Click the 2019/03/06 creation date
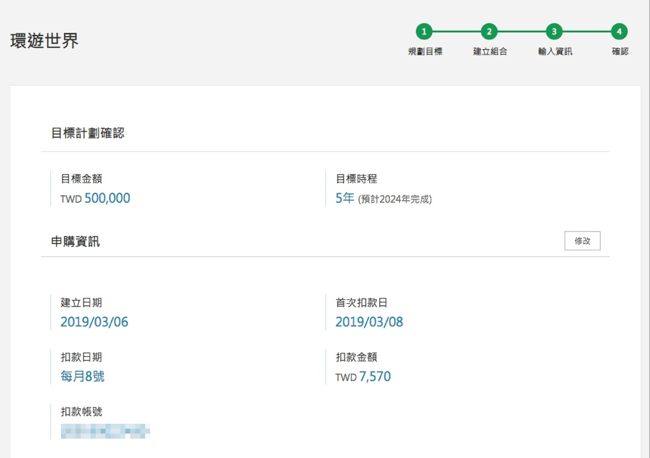650x458 pixels. (94, 322)
